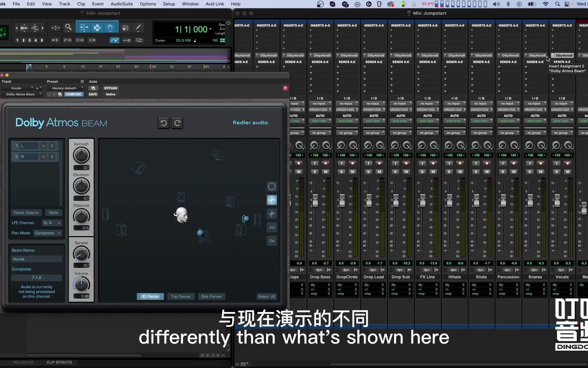Screen dimensions: 588x368
Task: Open macOS Spotlight search
Action: click(557, 4)
